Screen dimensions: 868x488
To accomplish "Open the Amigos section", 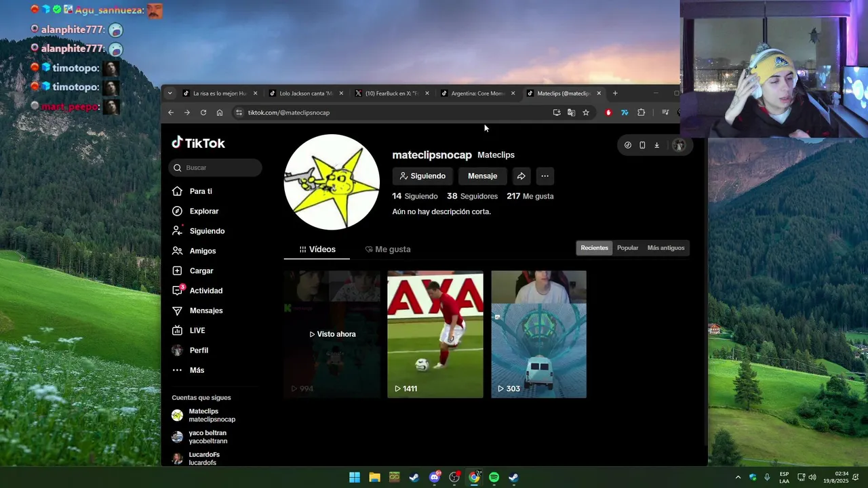I will [194, 251].
